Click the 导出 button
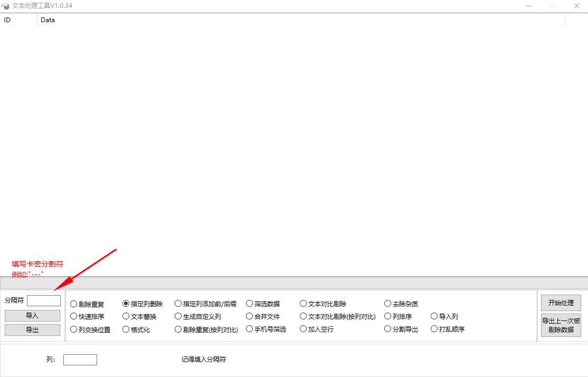Screen dimensions: 588x377 pos(32,329)
